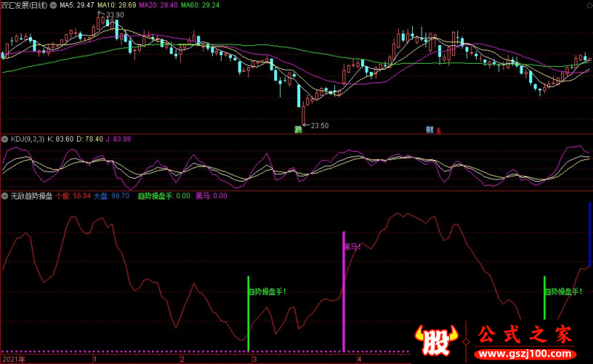
Task: Select the MA20: 28.40 label
Action: (x=158, y=5)
